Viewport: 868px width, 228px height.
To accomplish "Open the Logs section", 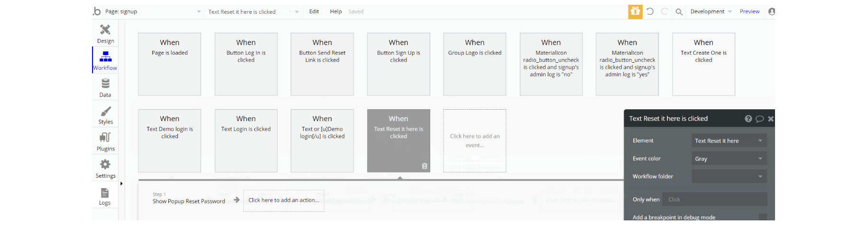I will point(105,196).
